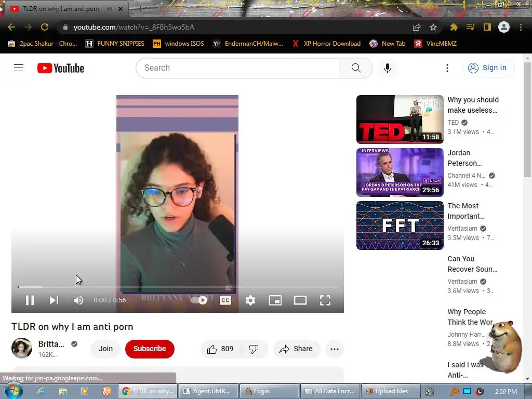This screenshot has height=399, width=532.
Task: Open video settings gear
Action: point(250,300)
